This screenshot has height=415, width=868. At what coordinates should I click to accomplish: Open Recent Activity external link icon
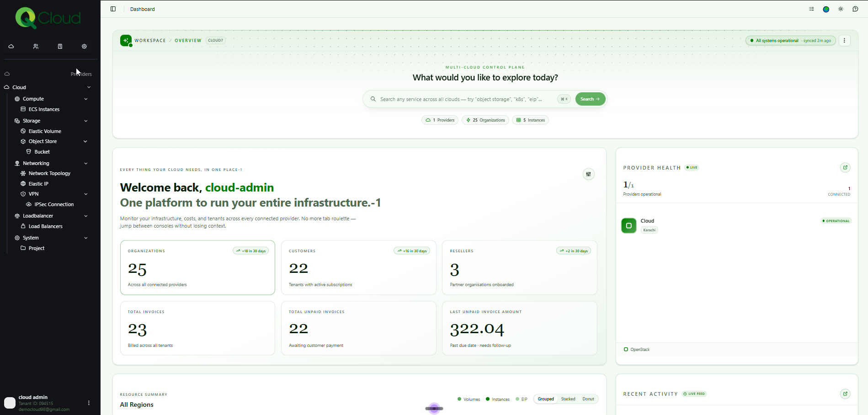tap(845, 394)
